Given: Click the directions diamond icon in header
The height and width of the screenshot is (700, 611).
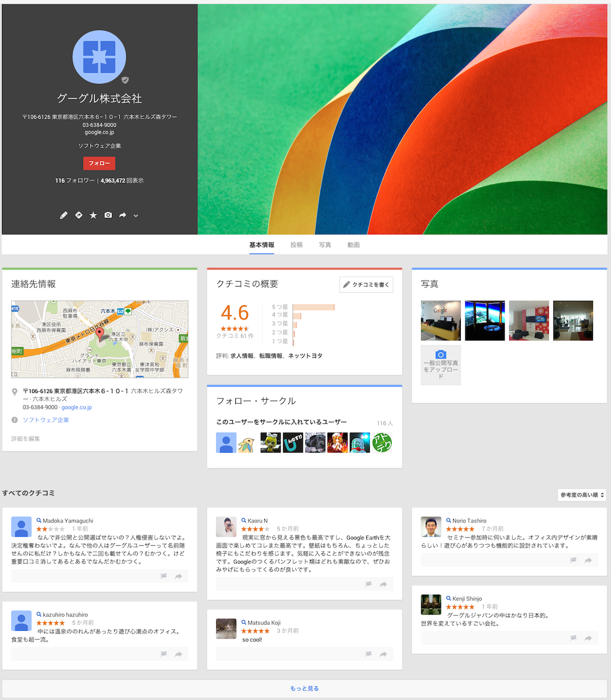Looking at the screenshot, I should [x=79, y=215].
